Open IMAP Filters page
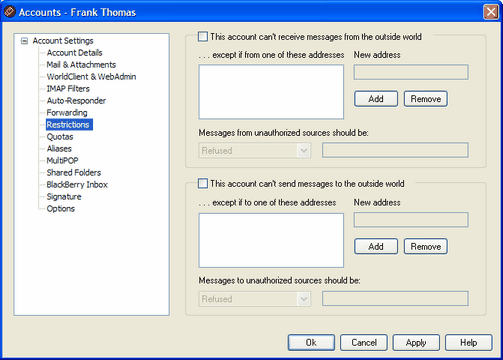Screen dimensions: 503x360 [68, 89]
